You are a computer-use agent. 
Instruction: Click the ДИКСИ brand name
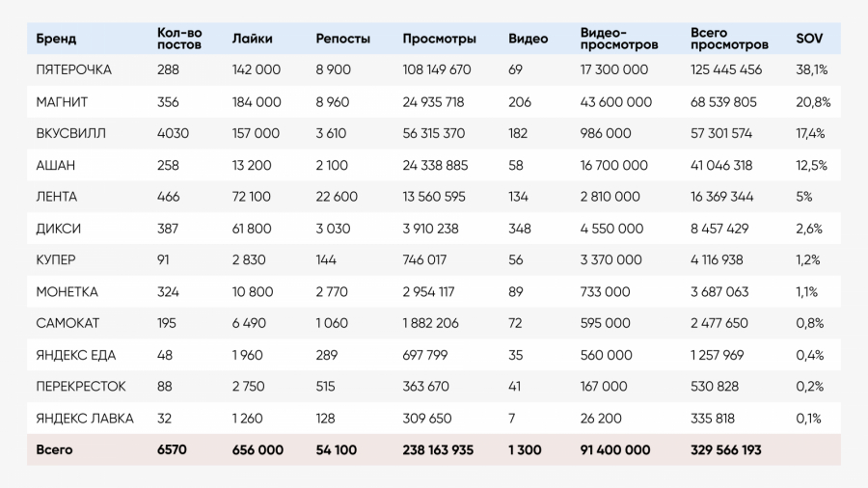58,229
